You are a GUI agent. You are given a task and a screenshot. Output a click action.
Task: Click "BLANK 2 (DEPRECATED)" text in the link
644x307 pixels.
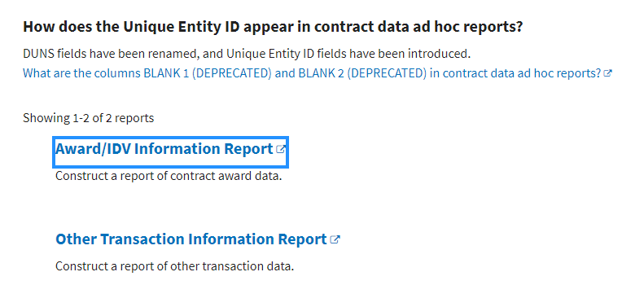click(x=362, y=73)
